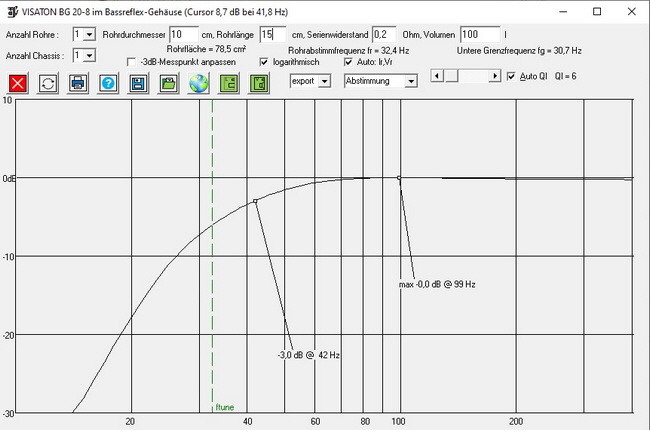Click the Ql slider left arrow

[x=437, y=76]
